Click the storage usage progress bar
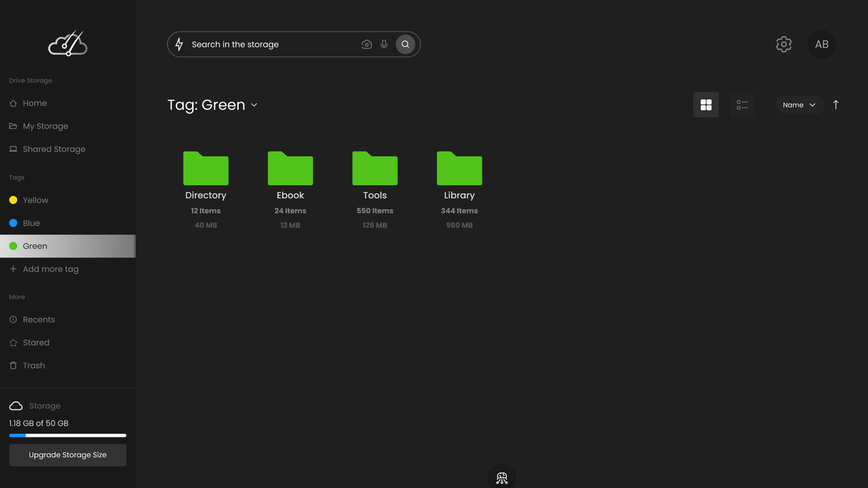This screenshot has height=488, width=868. 68,436
